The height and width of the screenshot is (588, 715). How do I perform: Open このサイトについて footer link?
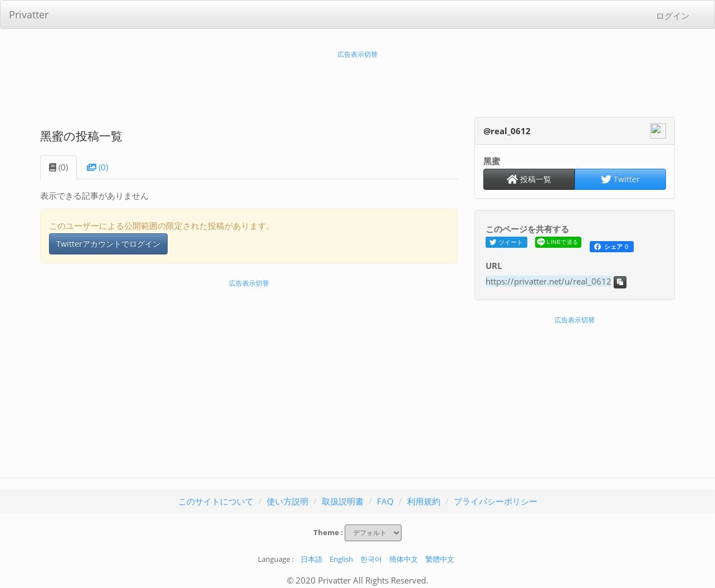216,502
